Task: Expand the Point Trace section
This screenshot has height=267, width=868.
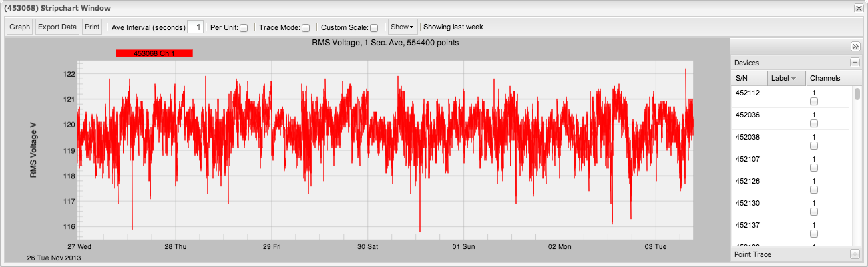Action: click(854, 254)
